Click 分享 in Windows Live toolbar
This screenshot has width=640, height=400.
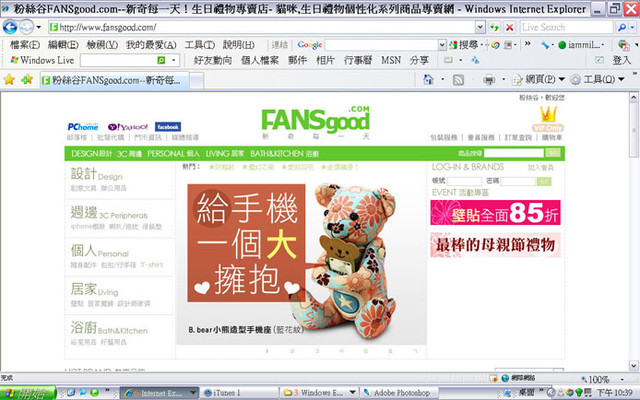(x=419, y=60)
